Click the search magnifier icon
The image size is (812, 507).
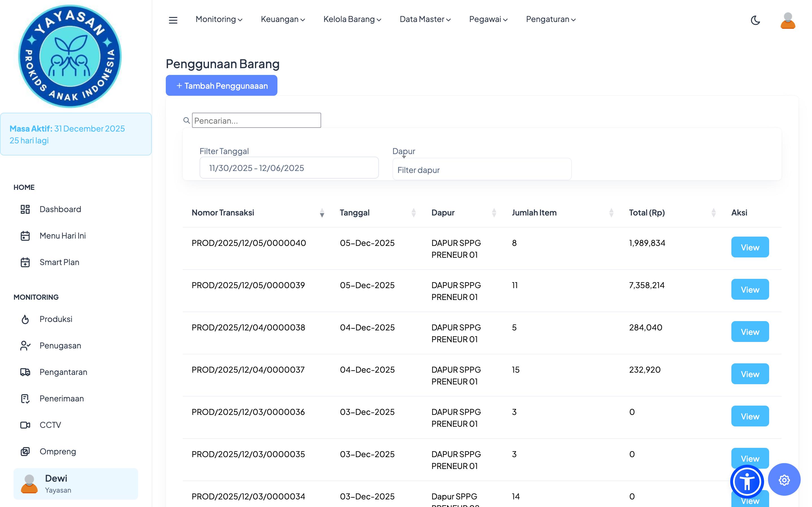pos(187,120)
